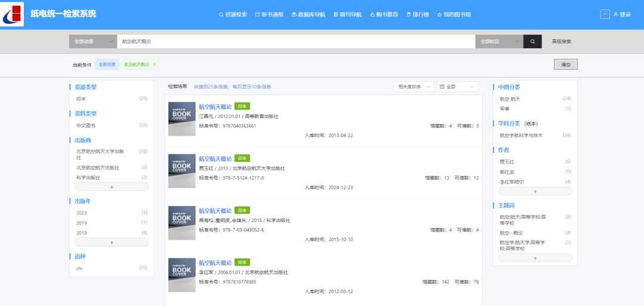The width and height of the screenshot is (644, 306).
Task: Open the 全部校区 campus dropdown
Action: (499, 42)
